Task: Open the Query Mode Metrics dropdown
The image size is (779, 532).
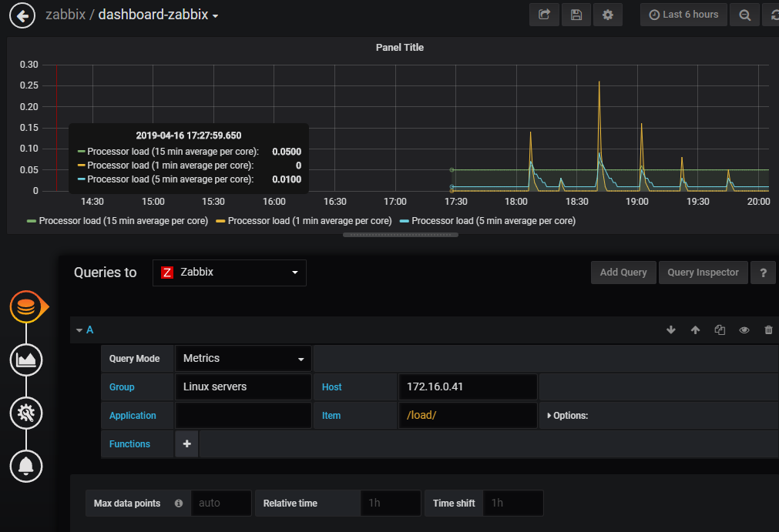Action: (x=243, y=358)
